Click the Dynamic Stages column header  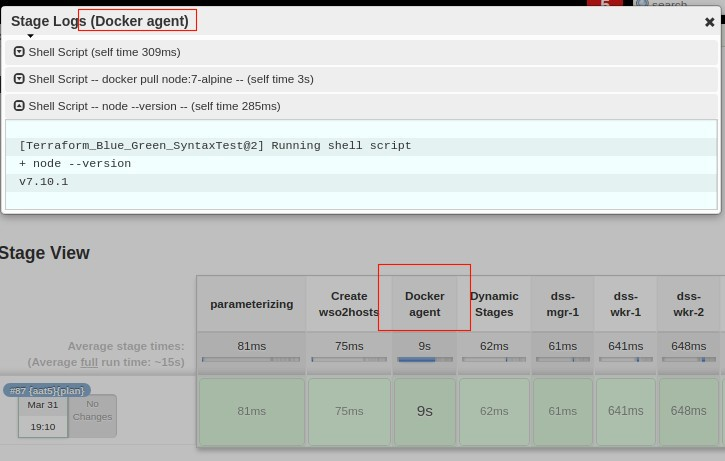(x=494, y=304)
